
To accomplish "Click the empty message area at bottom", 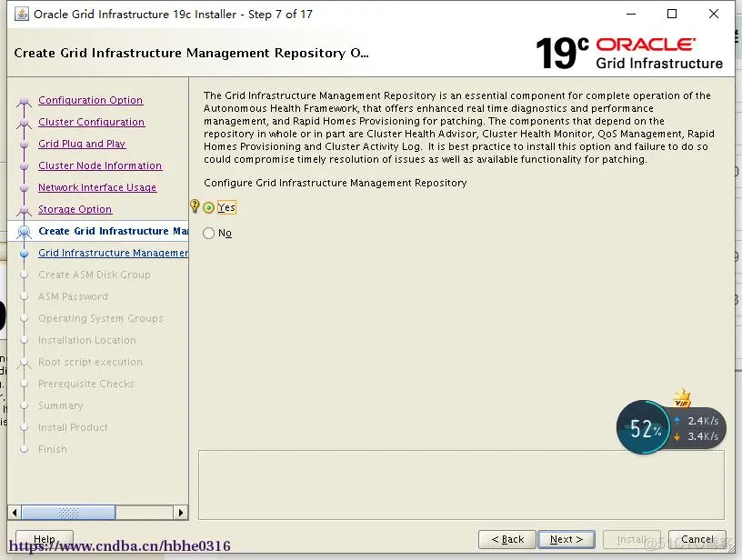I will coord(461,485).
